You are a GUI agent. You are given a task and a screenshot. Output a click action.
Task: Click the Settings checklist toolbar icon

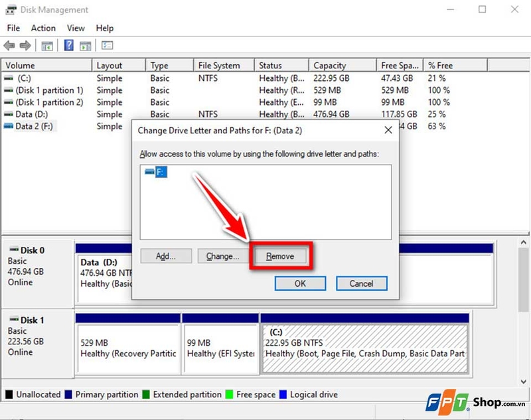click(108, 45)
